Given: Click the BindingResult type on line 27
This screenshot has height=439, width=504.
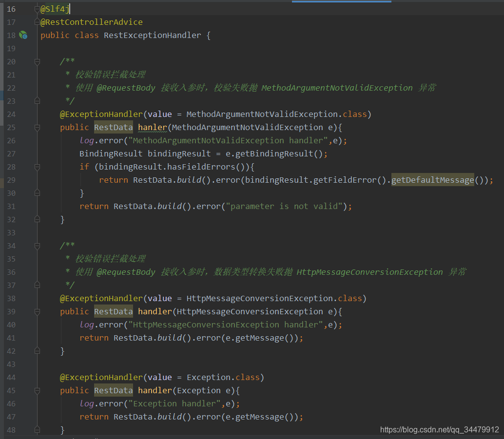Looking at the screenshot, I should (x=111, y=153).
